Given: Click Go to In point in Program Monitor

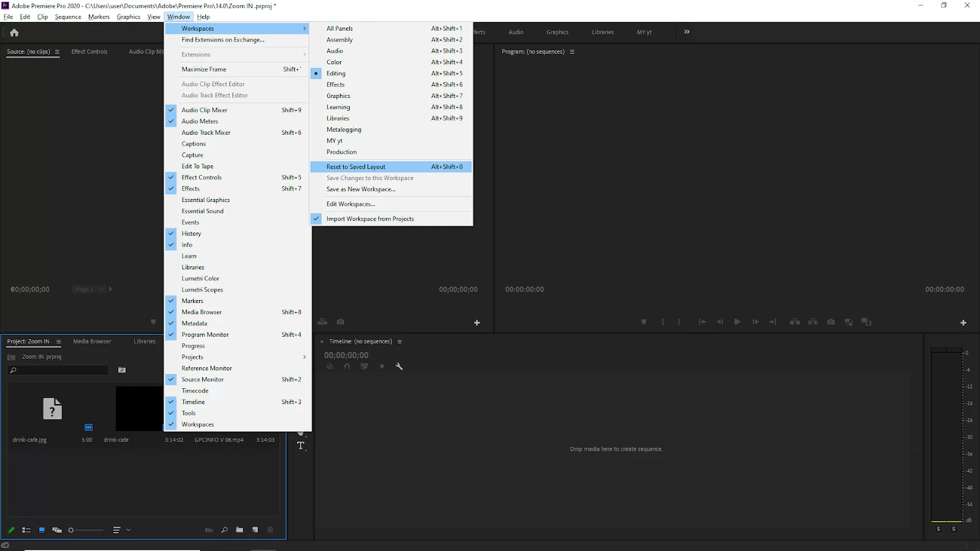Looking at the screenshot, I should tap(702, 322).
